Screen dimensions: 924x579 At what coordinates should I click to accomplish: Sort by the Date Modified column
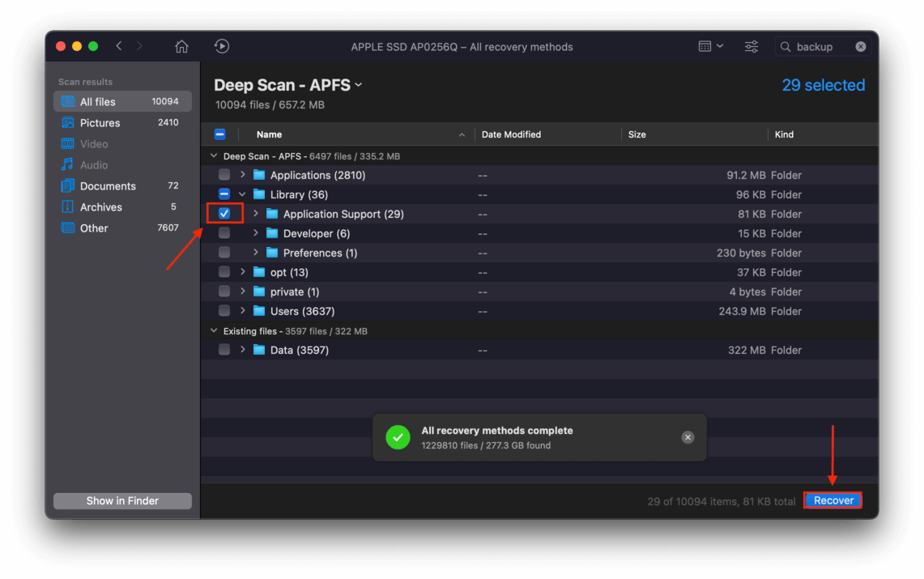tap(511, 134)
